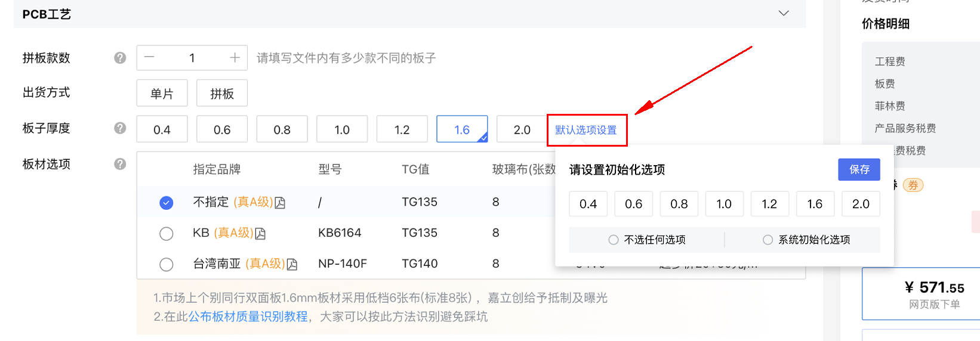Viewport: 980px width, 341px height.
Task: Click help icon next to 拼板款数
Action: tap(120, 58)
